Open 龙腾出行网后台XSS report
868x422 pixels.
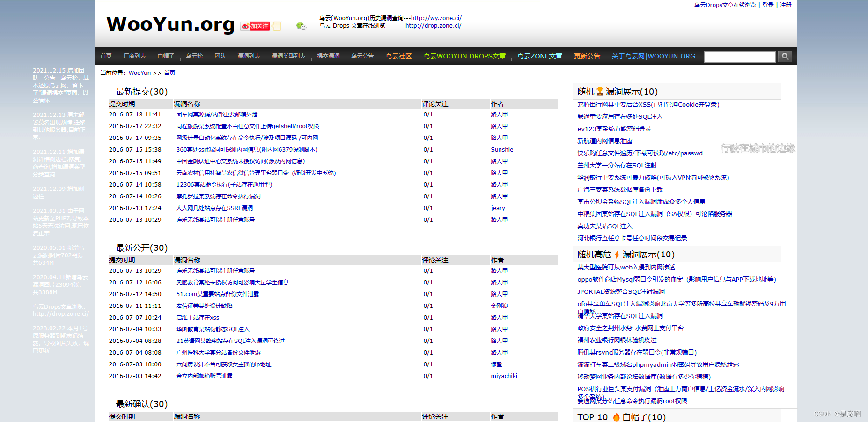pos(648,105)
